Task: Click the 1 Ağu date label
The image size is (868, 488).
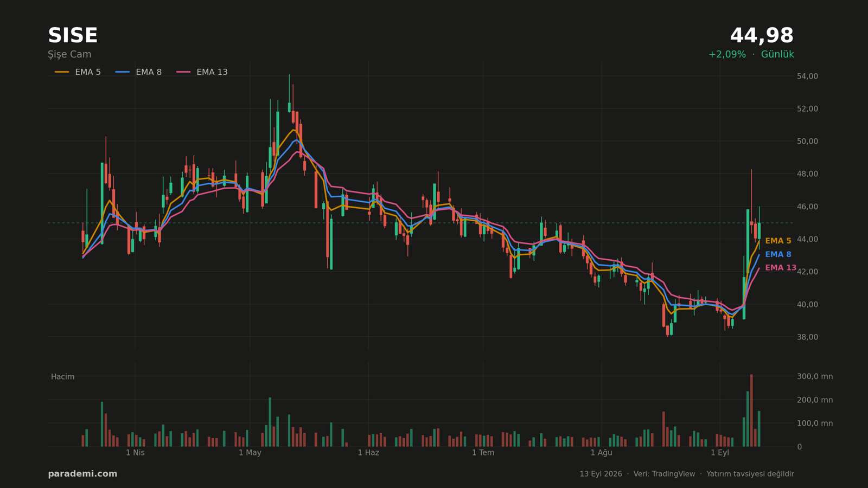Action: click(x=601, y=453)
